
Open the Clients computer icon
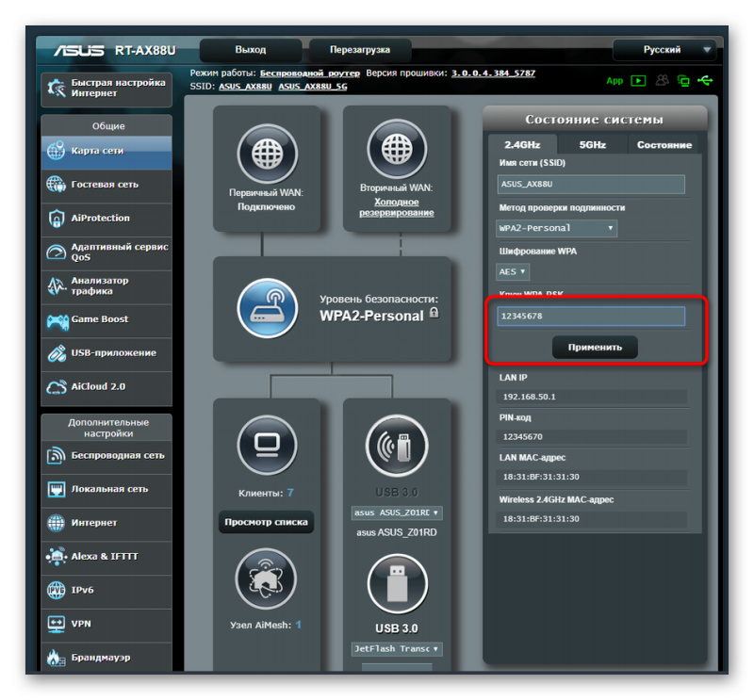pyautogui.click(x=267, y=446)
